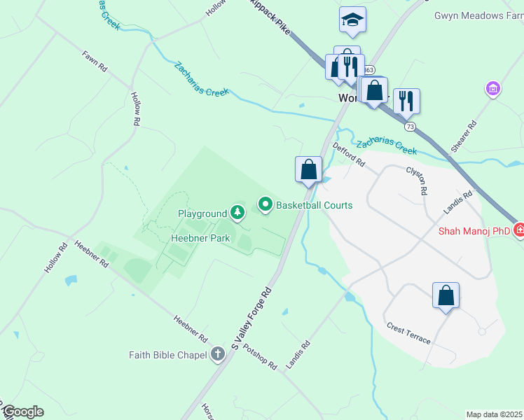Screen dimensions: 524x420
Task: Click the Playground tree icon
Action: (237, 213)
